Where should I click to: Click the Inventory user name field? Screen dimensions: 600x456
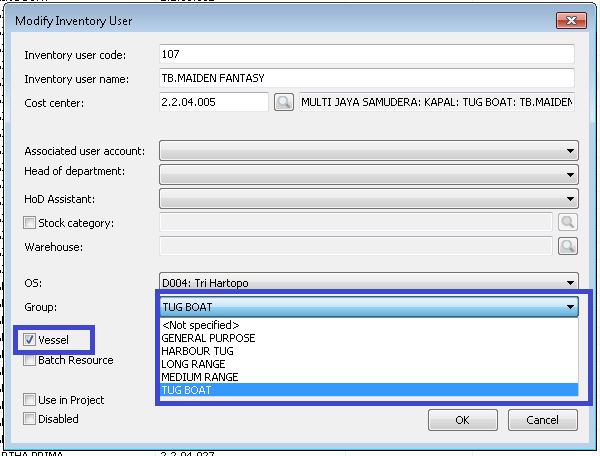click(366, 77)
